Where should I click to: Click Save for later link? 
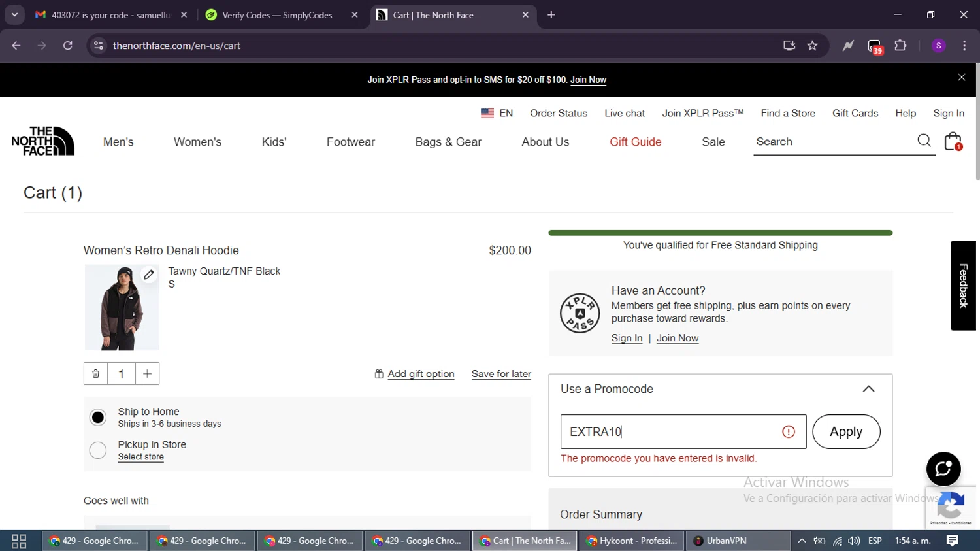click(x=501, y=374)
